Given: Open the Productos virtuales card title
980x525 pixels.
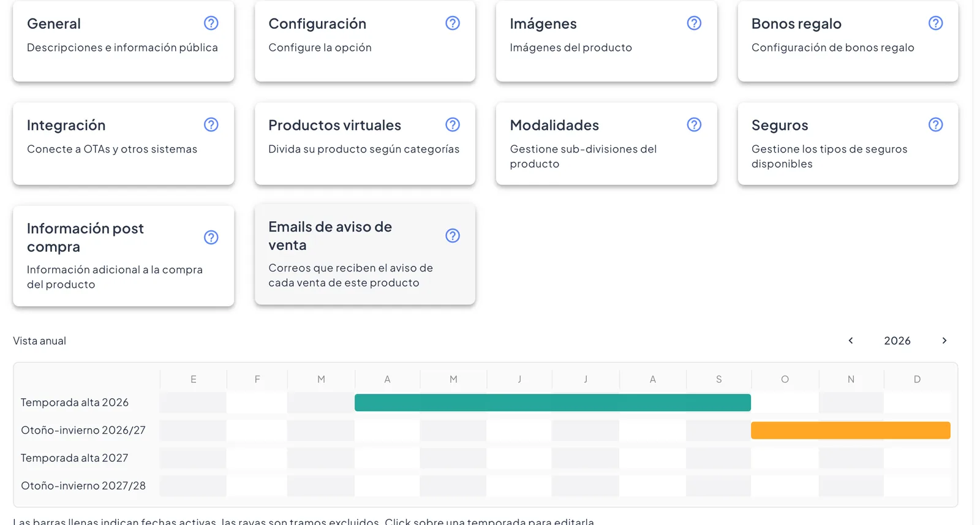Looking at the screenshot, I should point(334,126).
